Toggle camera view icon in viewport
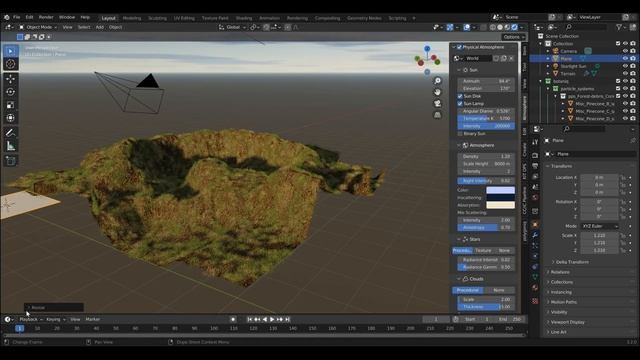 coord(438,103)
